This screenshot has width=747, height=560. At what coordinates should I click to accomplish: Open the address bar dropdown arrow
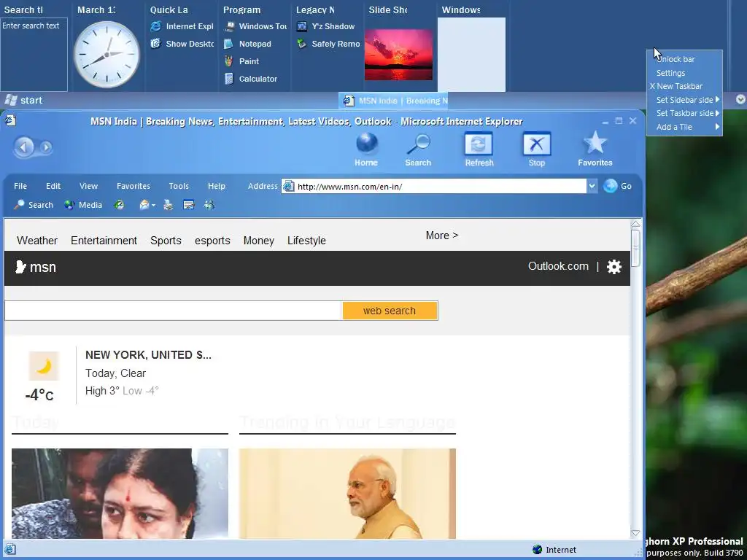click(x=592, y=186)
